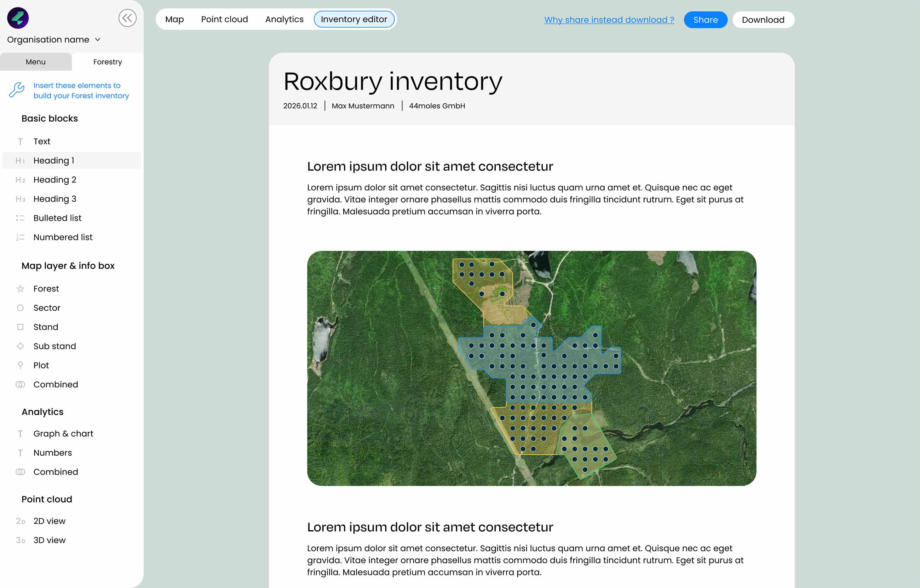Open the Analytics tab
The width and height of the screenshot is (920, 588).
284,19
